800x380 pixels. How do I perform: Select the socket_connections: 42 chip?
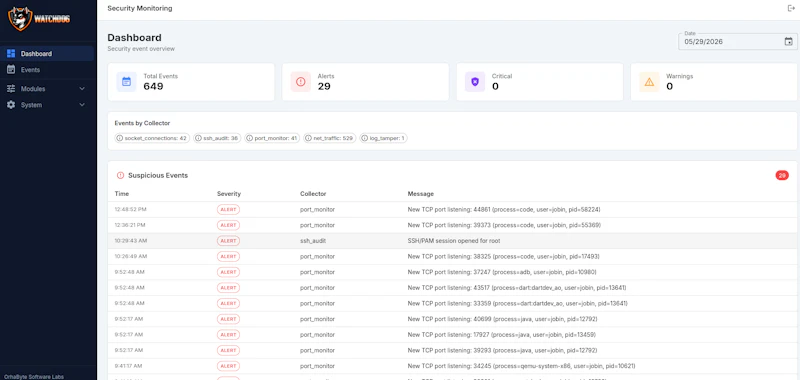152,138
